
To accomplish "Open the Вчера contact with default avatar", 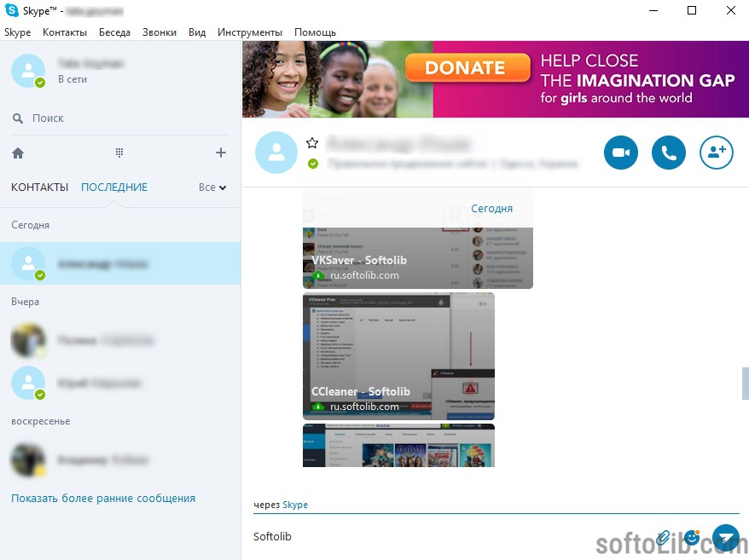I will 120,383.
